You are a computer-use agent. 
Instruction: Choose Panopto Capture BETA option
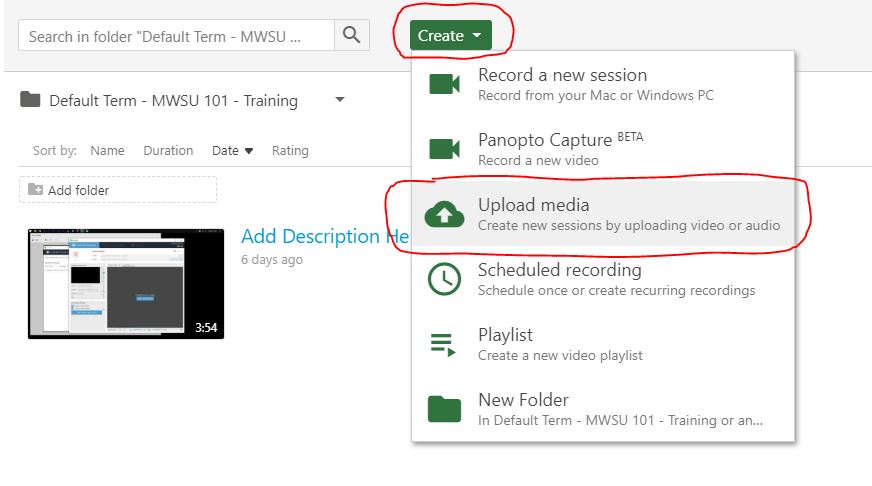coord(603,148)
